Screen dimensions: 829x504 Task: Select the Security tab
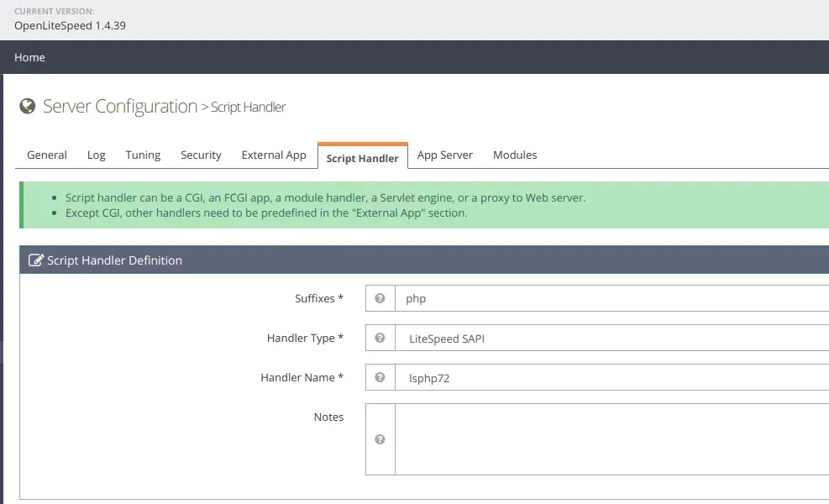[201, 155]
